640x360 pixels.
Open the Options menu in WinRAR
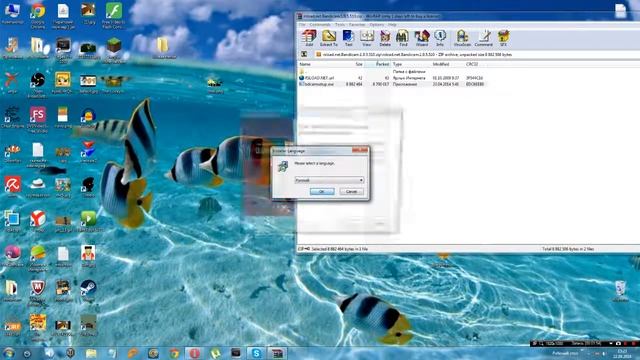(x=376, y=24)
